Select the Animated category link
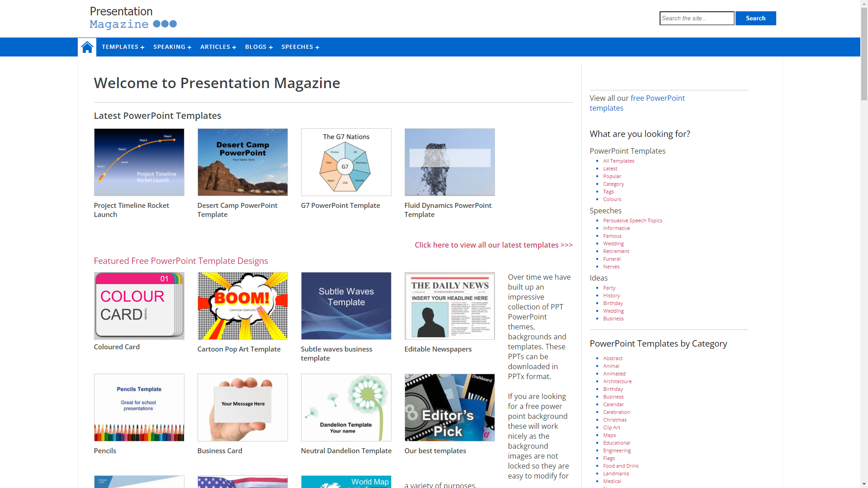Image resolution: width=868 pixels, height=488 pixels. (x=614, y=374)
